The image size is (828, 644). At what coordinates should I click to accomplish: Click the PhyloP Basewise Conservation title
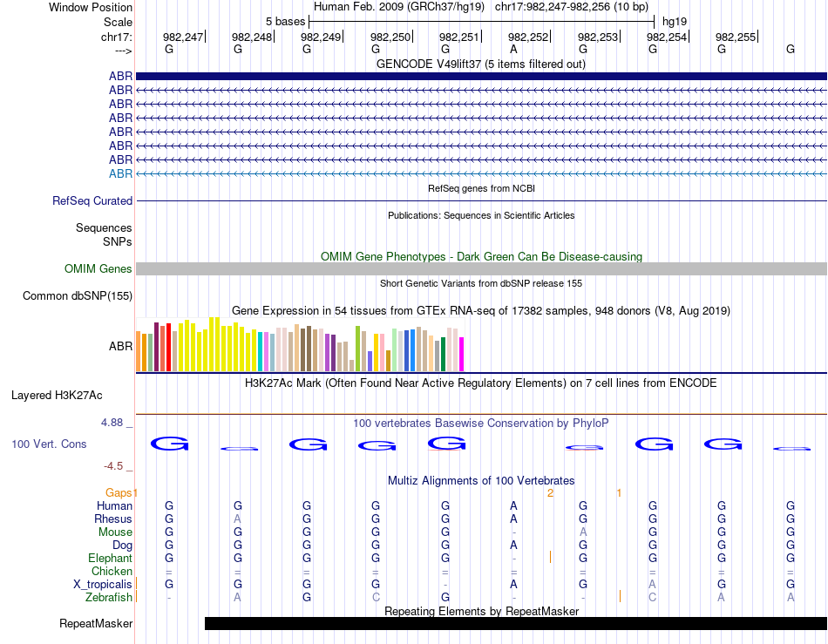[x=481, y=423]
